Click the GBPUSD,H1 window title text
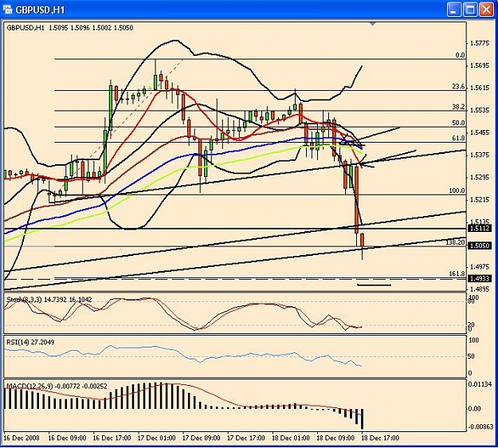The image size is (498, 448). click(40, 10)
